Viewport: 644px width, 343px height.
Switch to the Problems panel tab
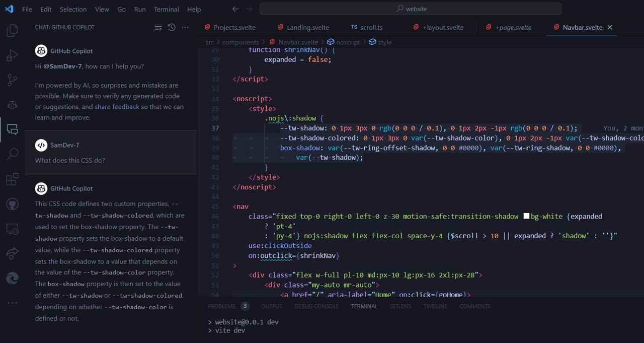221,306
